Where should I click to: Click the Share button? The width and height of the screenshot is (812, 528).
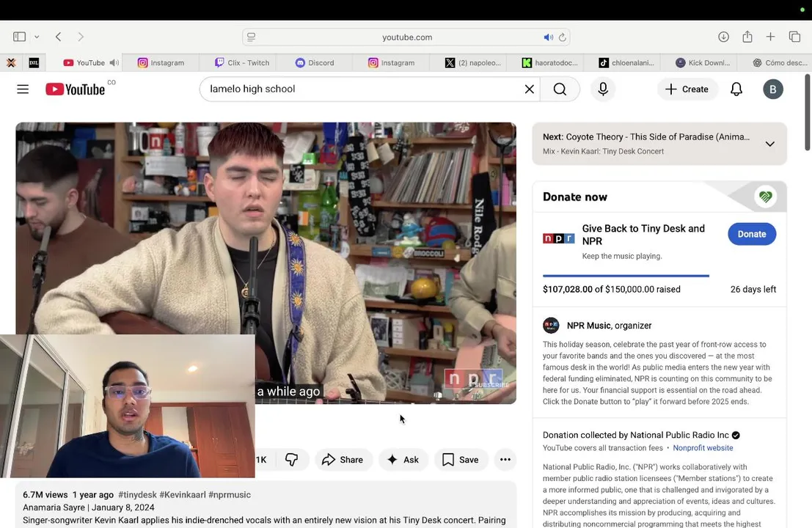point(343,460)
